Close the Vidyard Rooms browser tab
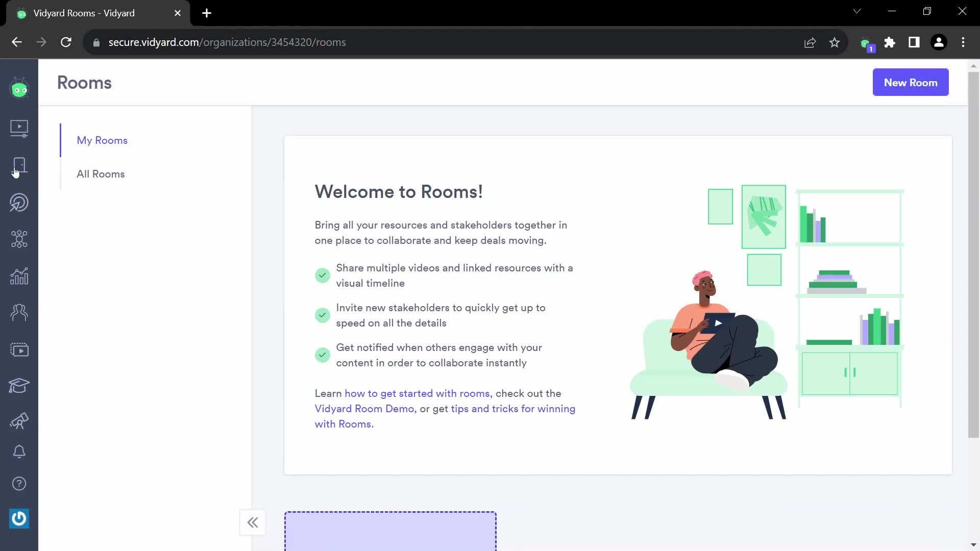The width and height of the screenshot is (980, 551). (x=178, y=13)
